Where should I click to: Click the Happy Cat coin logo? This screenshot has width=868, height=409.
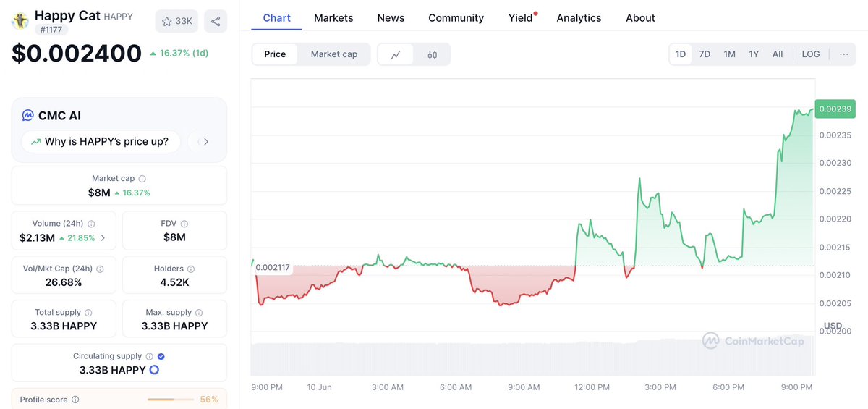click(20, 21)
